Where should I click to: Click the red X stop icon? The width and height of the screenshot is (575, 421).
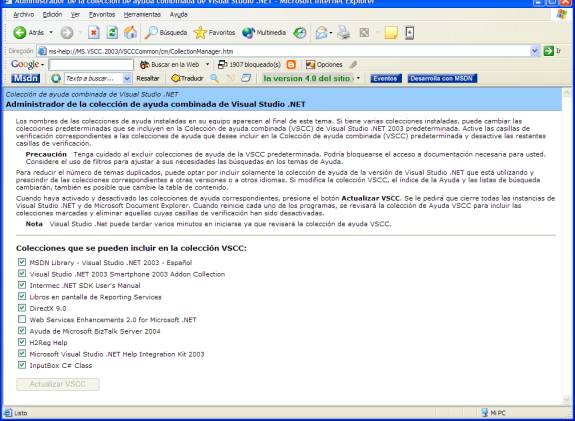94,33
